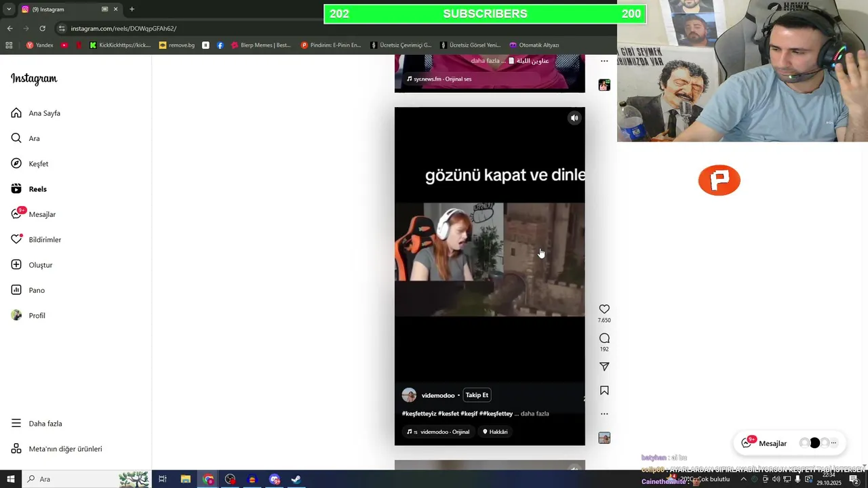Image resolution: width=868 pixels, height=488 pixels.
Task: Open Pindirim E-Pinin bookmark
Action: (331, 45)
